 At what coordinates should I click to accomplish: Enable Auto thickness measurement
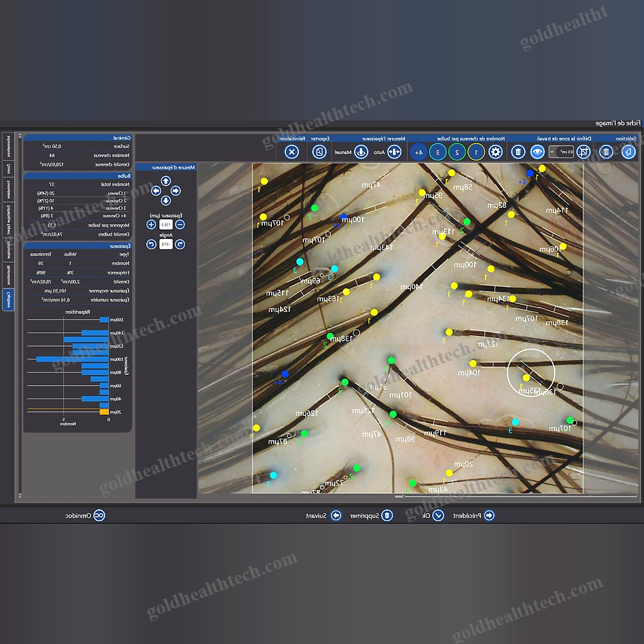394,152
